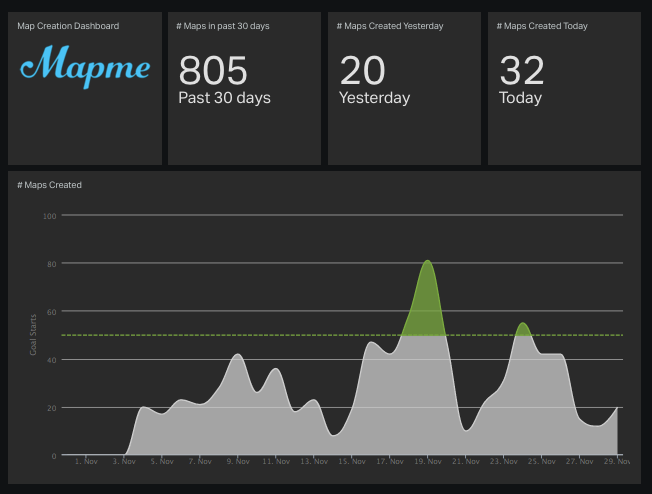652x494 pixels.
Task: Click the '5. Nov' axis label
Action: coord(162,461)
